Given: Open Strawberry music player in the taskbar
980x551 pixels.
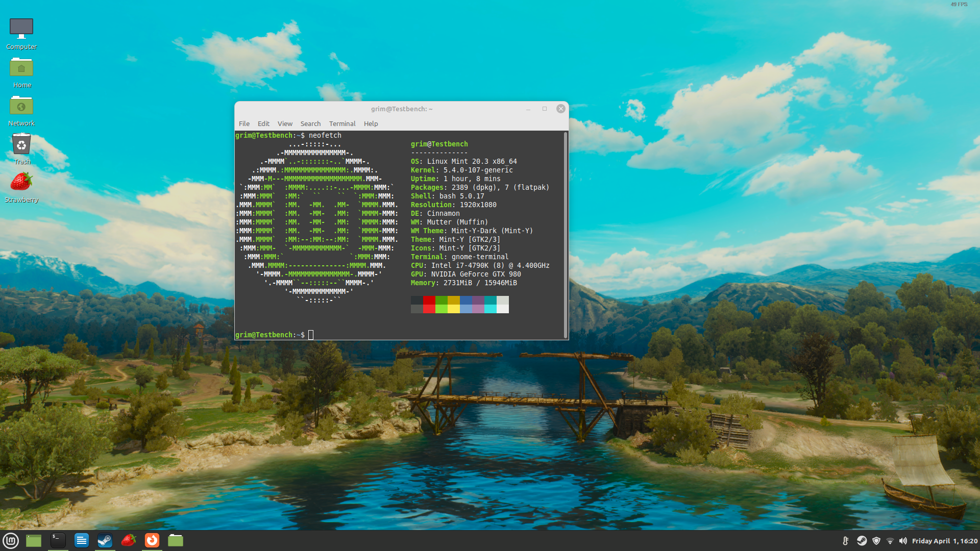Looking at the screenshot, I should click(129, 540).
